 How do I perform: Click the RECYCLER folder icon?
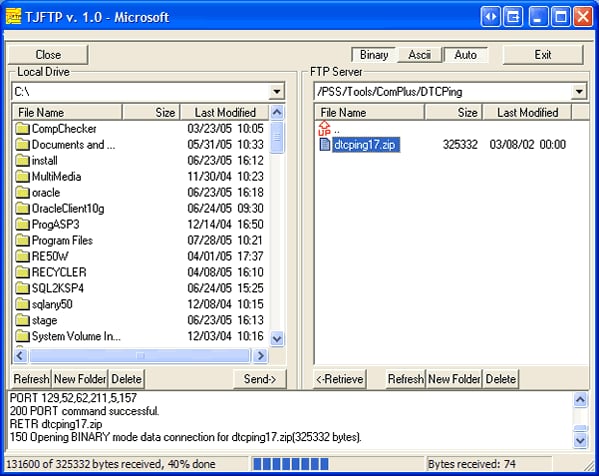click(22, 272)
